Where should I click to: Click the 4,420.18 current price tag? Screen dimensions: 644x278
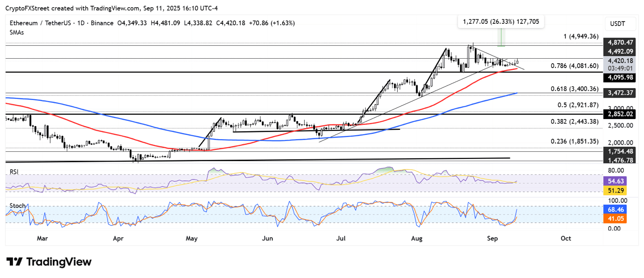pos(619,61)
